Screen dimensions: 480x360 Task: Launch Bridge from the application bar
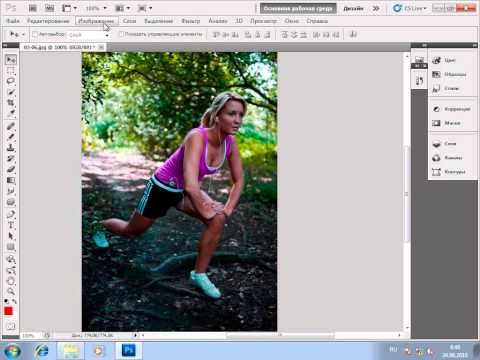coord(32,8)
